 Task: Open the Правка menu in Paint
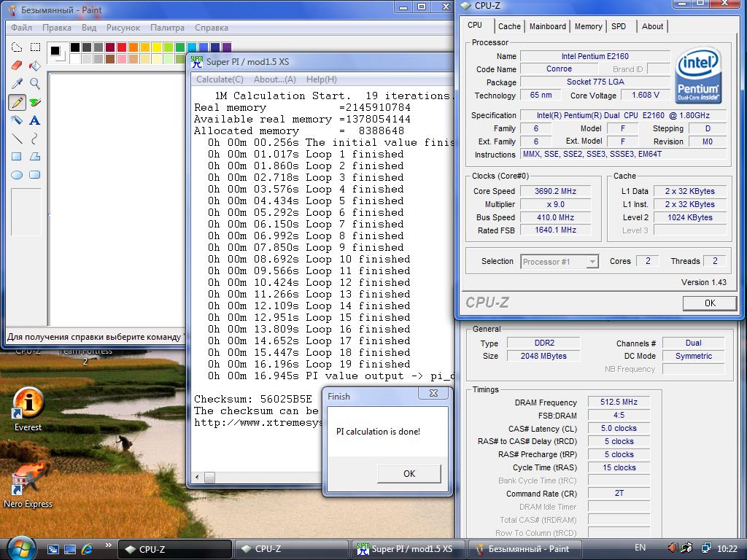[x=57, y=28]
